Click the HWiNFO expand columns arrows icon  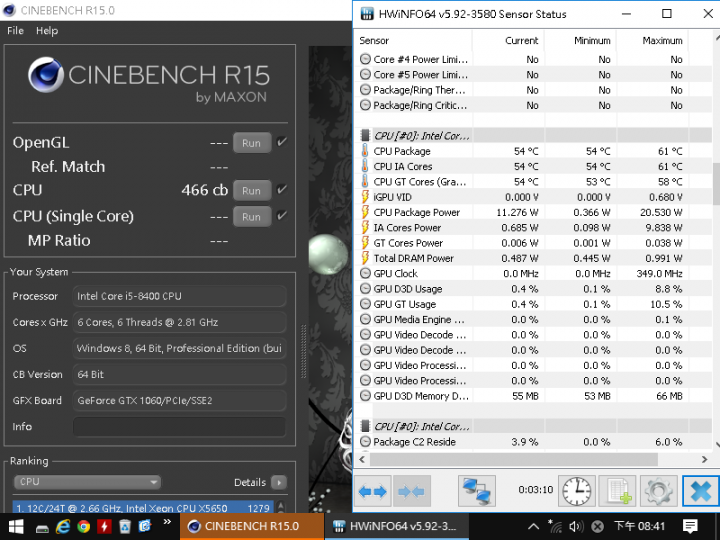(x=373, y=491)
